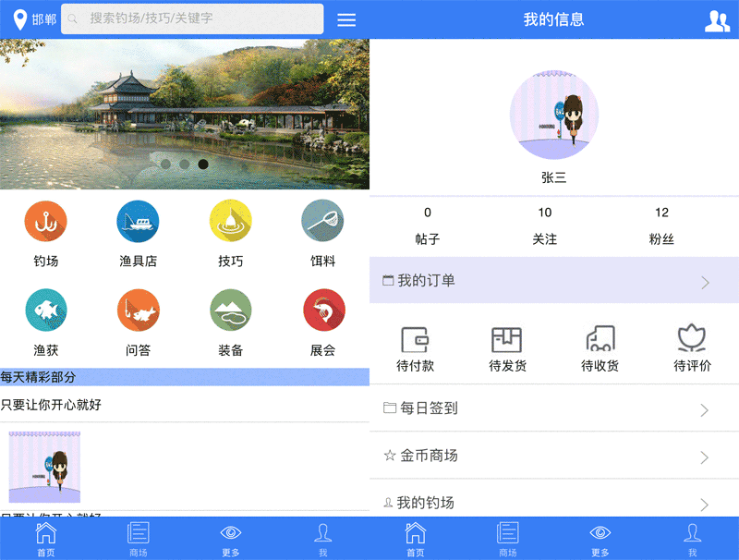Select the third banner carousel dot
Viewport: 739px width, 560px height.
[203, 164]
